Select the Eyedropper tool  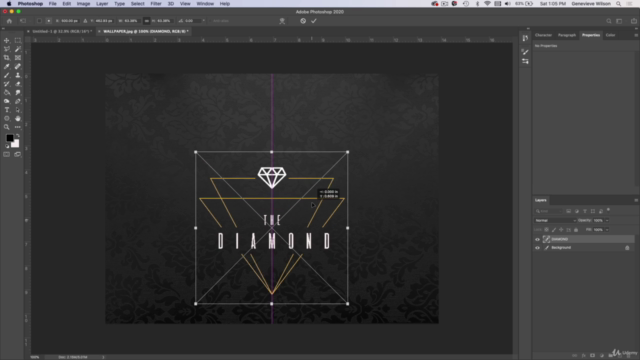(7, 67)
